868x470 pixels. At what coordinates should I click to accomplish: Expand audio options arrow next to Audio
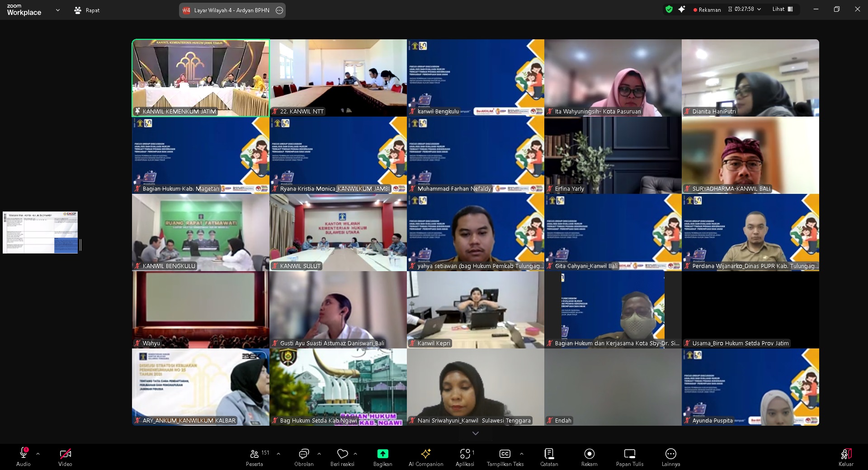38,454
